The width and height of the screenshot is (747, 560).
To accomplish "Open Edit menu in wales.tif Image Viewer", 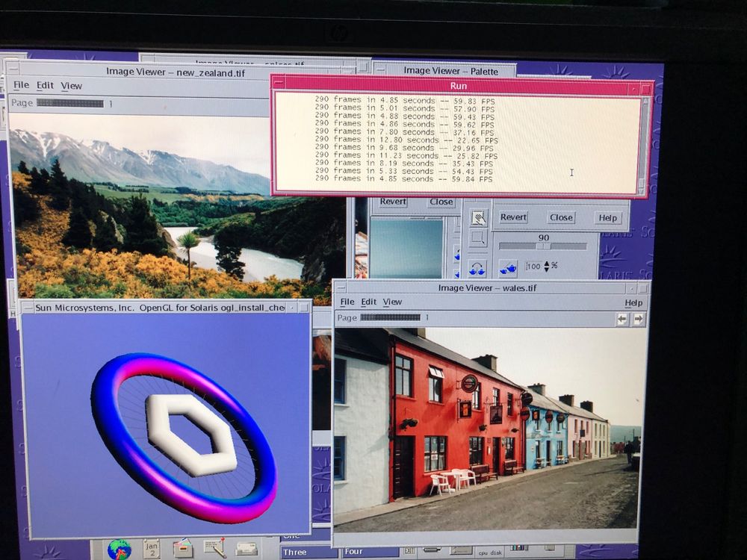I will tap(369, 302).
